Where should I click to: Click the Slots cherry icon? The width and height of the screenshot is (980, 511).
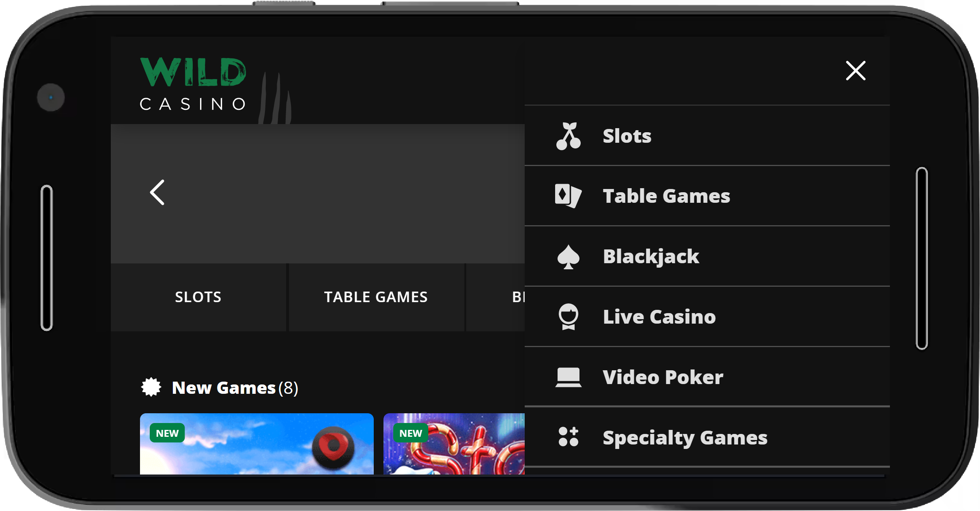(568, 136)
